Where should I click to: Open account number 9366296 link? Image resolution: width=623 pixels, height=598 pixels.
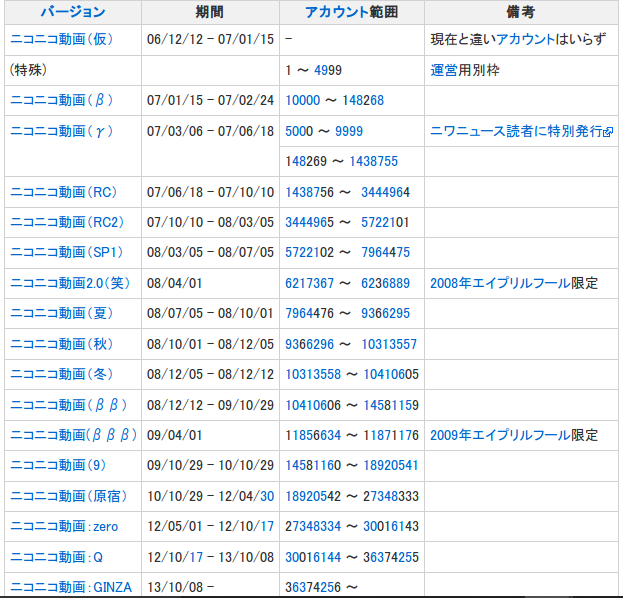310,344
